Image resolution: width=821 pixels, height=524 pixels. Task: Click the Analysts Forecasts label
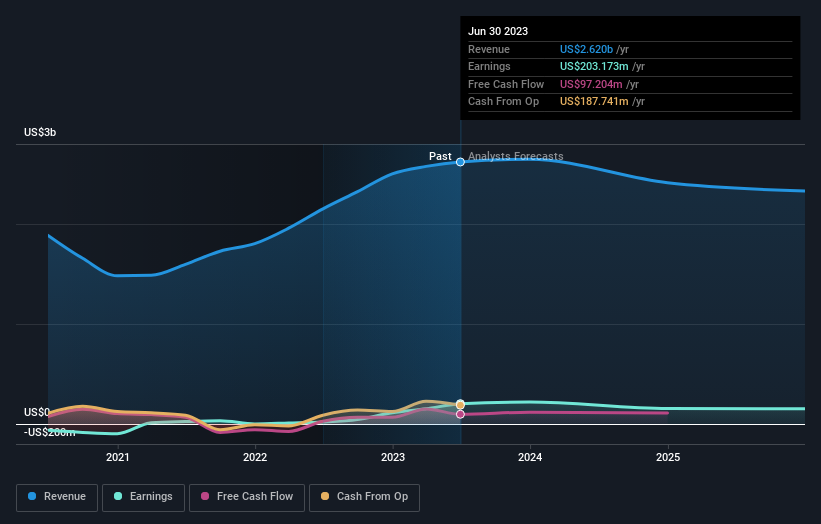coord(516,156)
